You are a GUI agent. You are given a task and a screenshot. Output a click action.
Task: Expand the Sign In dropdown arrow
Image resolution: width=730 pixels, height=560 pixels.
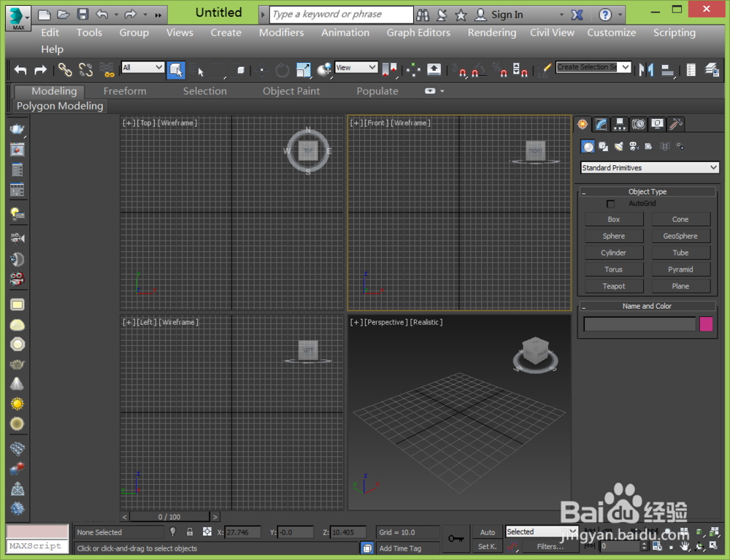coord(561,15)
